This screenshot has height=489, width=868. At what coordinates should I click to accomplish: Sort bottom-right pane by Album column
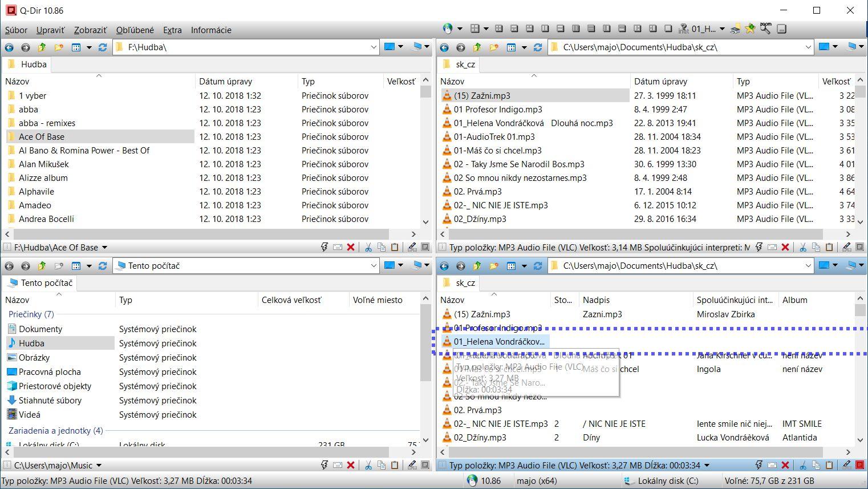816,300
